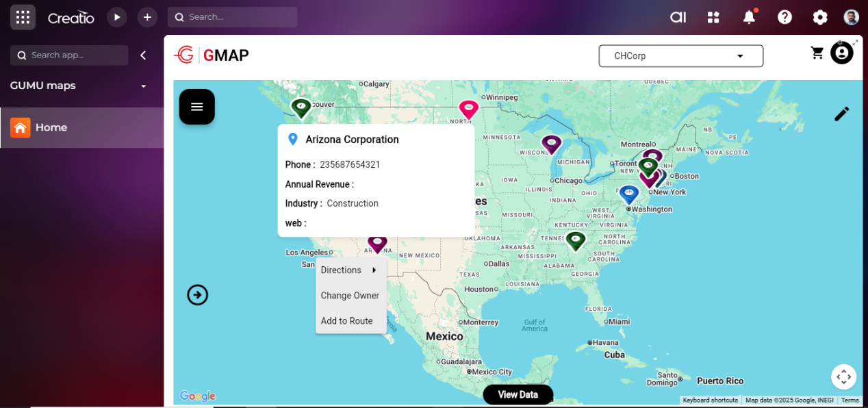
Task: Click the View Data button
Action: pos(518,395)
